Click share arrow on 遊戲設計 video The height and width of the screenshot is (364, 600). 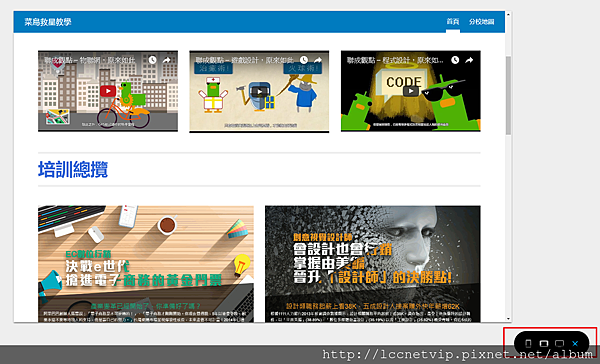[318, 60]
